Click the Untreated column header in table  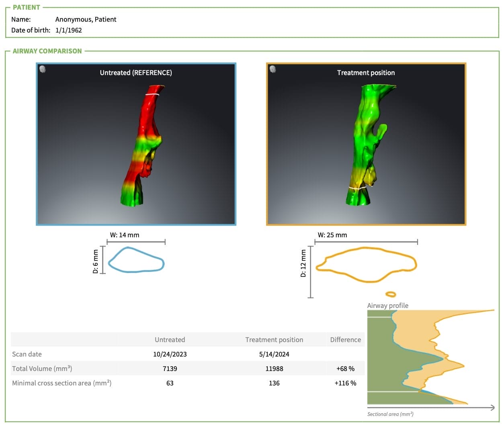170,340
